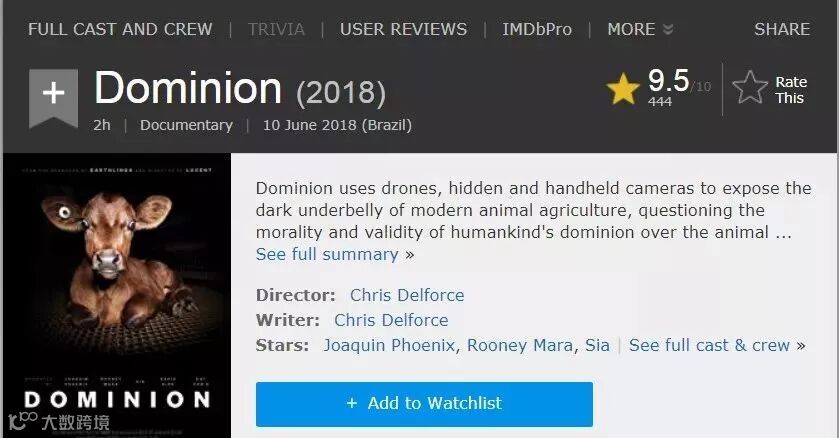Open writer Chris Delforce link
This screenshot has width=839, height=438.
(391, 320)
